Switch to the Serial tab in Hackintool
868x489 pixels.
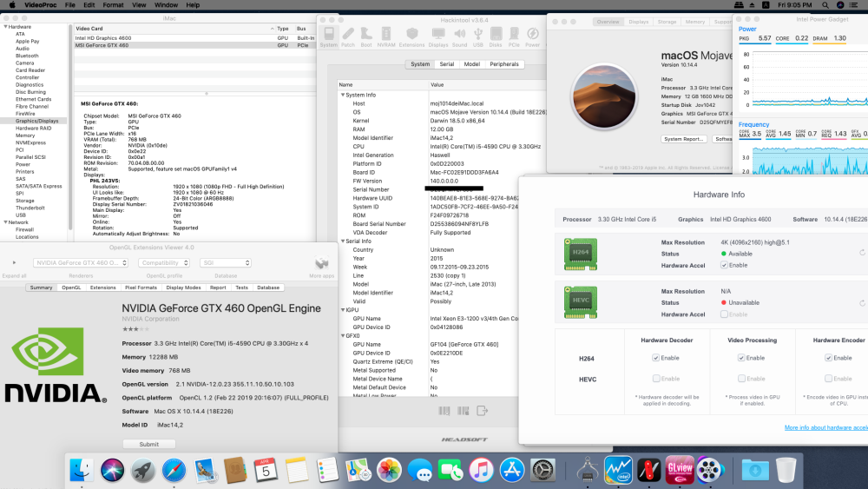447,64
